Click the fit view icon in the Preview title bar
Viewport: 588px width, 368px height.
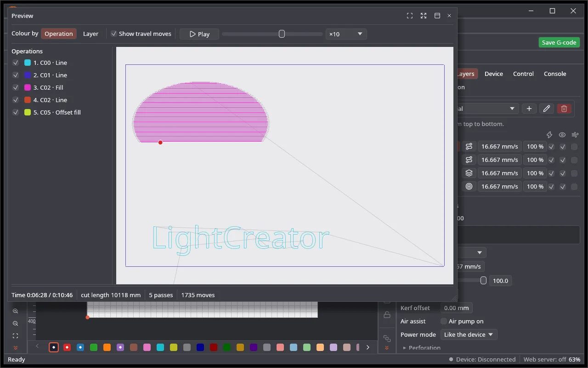point(410,16)
